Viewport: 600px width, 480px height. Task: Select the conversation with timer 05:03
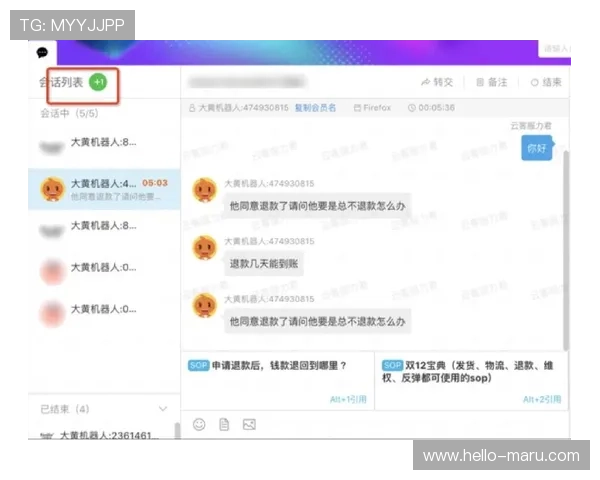click(104, 189)
